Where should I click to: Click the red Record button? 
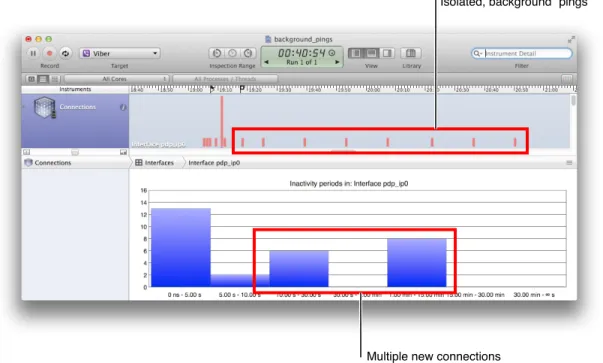[x=49, y=53]
